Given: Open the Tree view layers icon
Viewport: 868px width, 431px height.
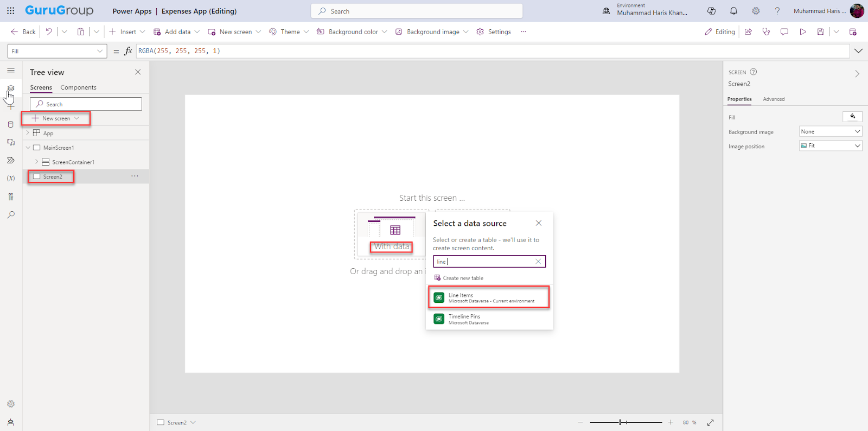Looking at the screenshot, I should tap(11, 88).
